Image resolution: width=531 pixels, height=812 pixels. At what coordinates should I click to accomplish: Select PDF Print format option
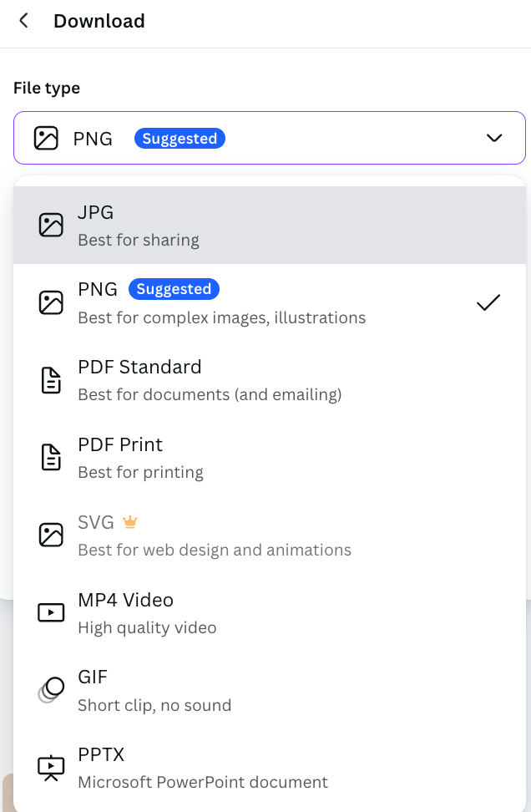point(269,458)
